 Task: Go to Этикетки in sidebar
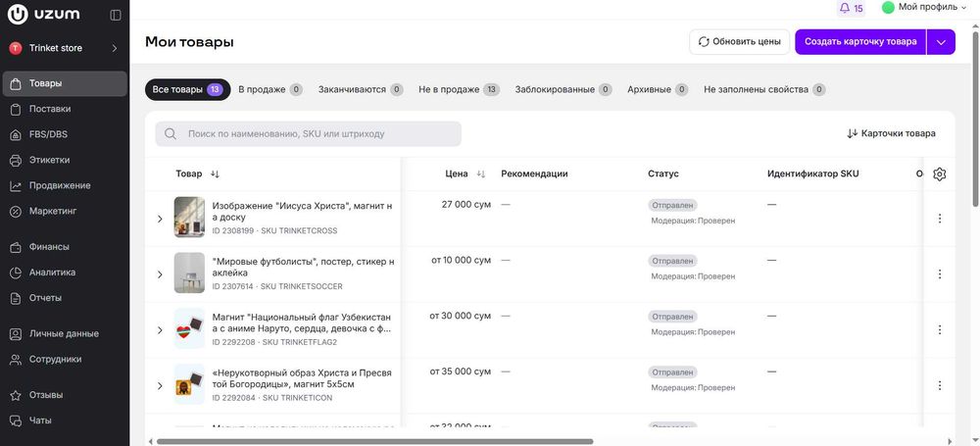49,160
